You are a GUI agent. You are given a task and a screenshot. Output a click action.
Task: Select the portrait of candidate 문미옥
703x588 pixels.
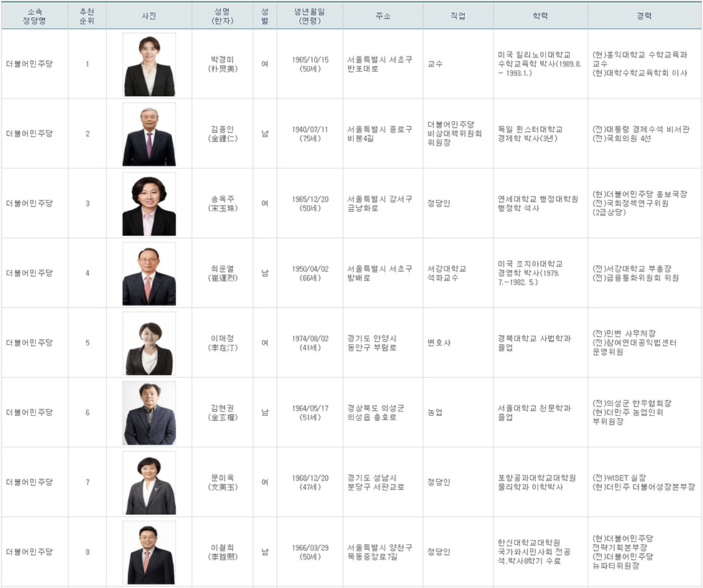[149, 483]
